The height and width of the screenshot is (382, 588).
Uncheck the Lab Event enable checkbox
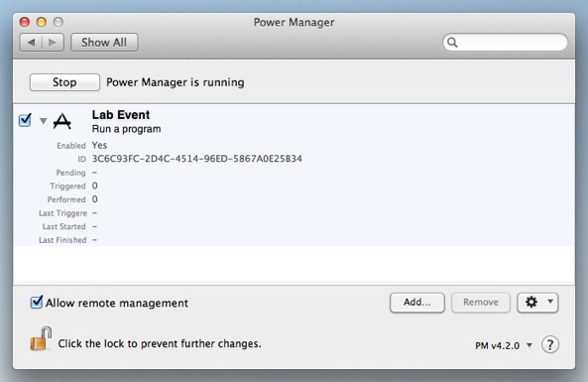[25, 120]
